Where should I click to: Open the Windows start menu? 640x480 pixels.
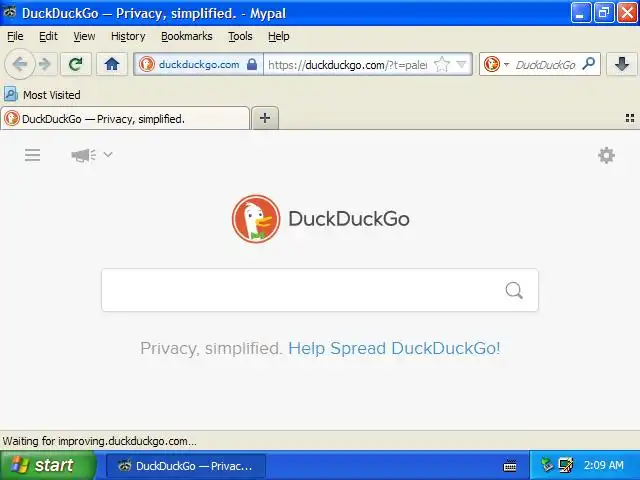[x=48, y=465]
